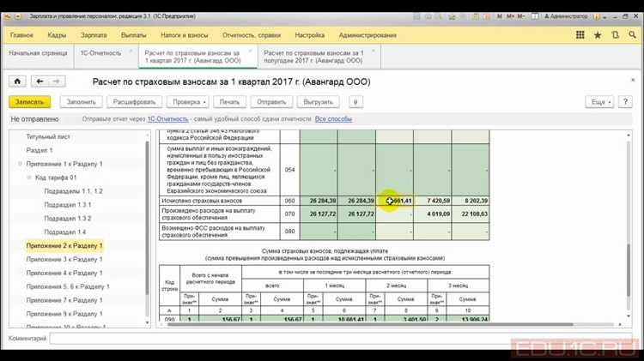Click the Выгрузить button

pos(319,102)
